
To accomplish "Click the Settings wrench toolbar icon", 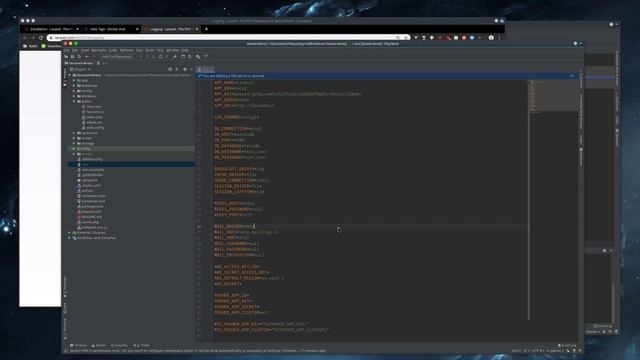I will (175, 57).
